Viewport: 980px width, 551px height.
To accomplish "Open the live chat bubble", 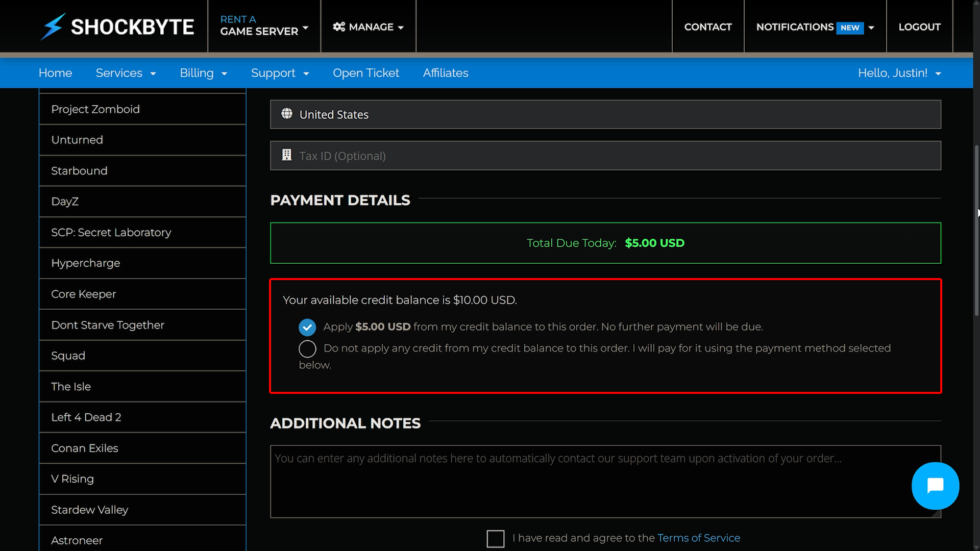I will click(935, 486).
